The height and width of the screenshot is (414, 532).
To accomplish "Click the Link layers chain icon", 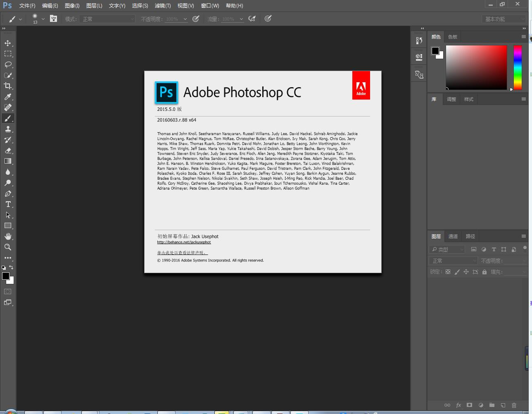I will point(447,405).
